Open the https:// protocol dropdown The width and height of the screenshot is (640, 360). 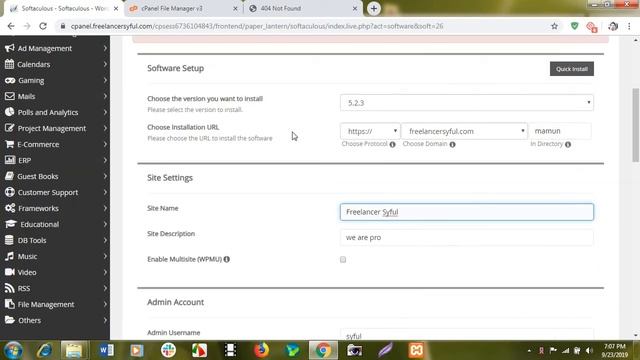click(370, 131)
